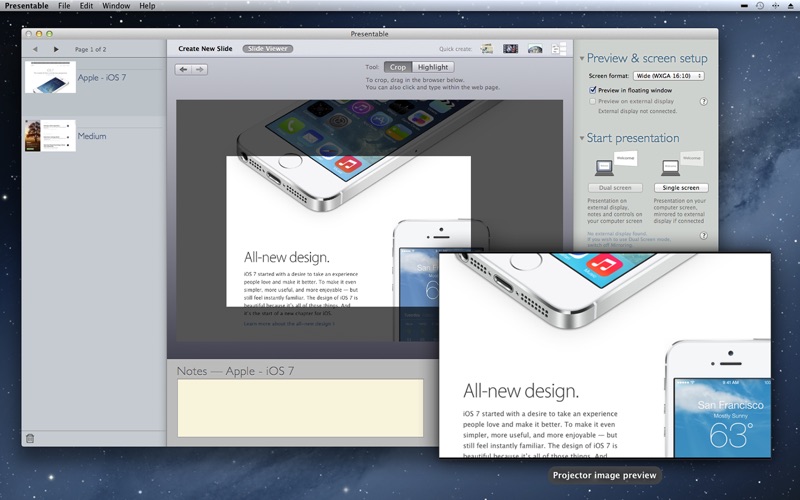Click third Quick create building thumbnail icon
800x500 pixels.
tap(535, 48)
